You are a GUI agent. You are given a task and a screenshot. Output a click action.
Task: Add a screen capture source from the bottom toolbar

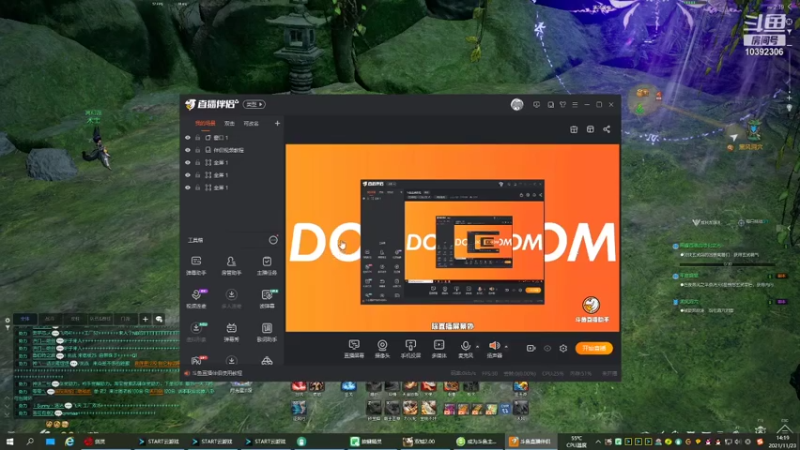354,348
